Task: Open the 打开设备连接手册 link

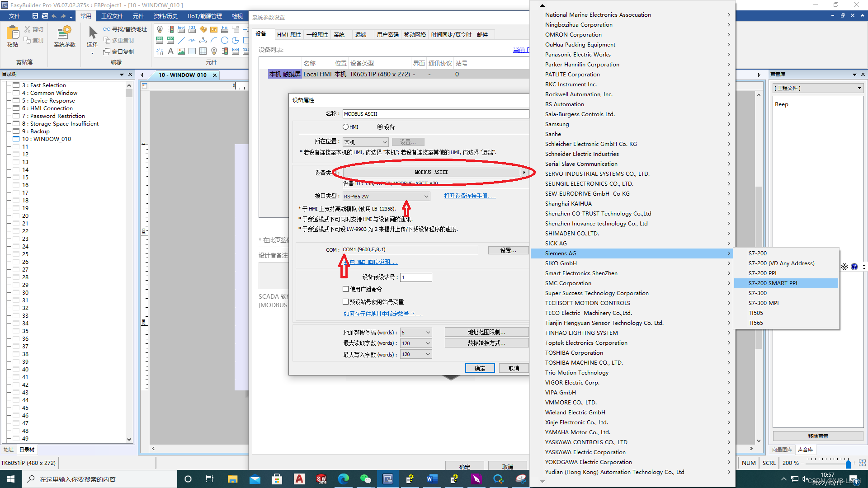Action: coord(470,196)
